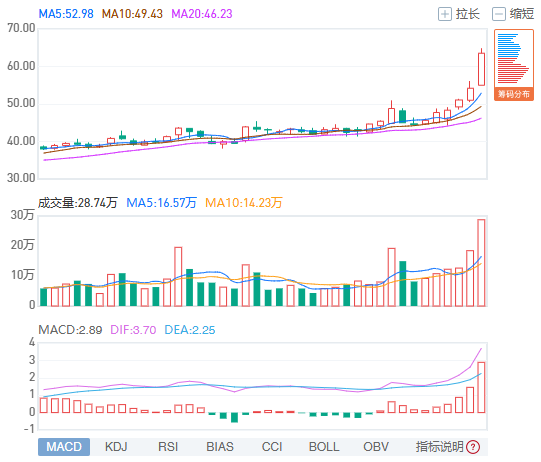Click the 筹码分布 orange caption
This screenshot has width=541, height=462.
[x=514, y=94]
